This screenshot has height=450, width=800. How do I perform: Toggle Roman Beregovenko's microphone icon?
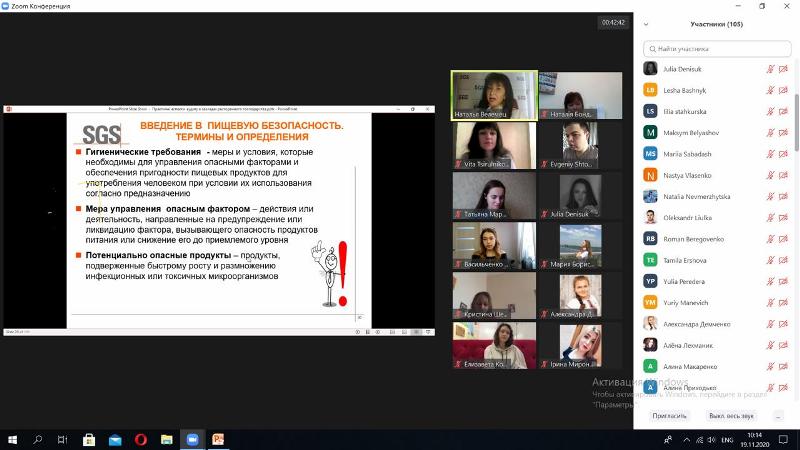[x=770, y=239]
